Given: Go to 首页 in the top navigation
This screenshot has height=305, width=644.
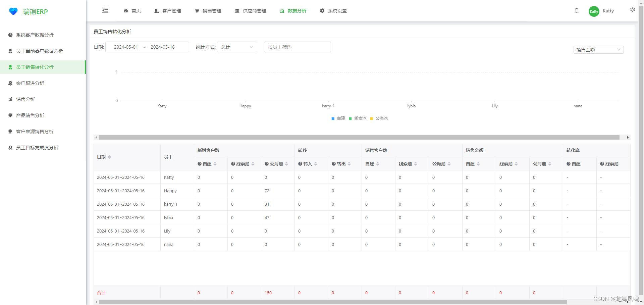Looking at the screenshot, I should (132, 11).
